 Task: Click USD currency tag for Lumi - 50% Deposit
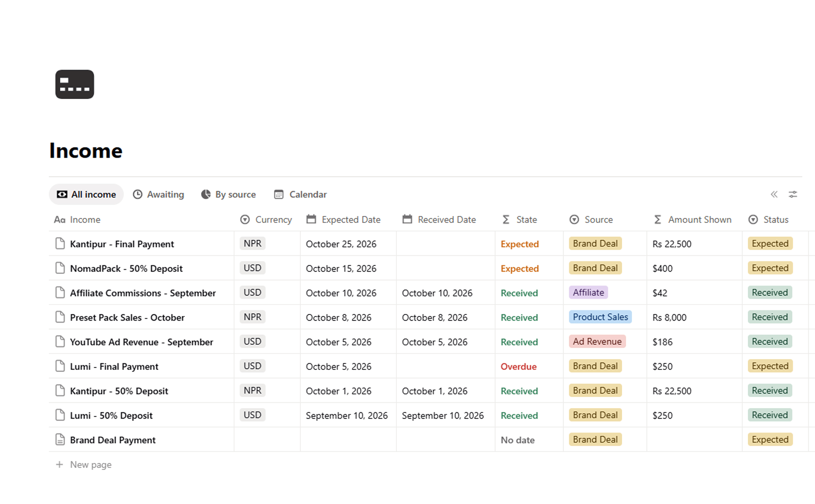click(x=252, y=415)
